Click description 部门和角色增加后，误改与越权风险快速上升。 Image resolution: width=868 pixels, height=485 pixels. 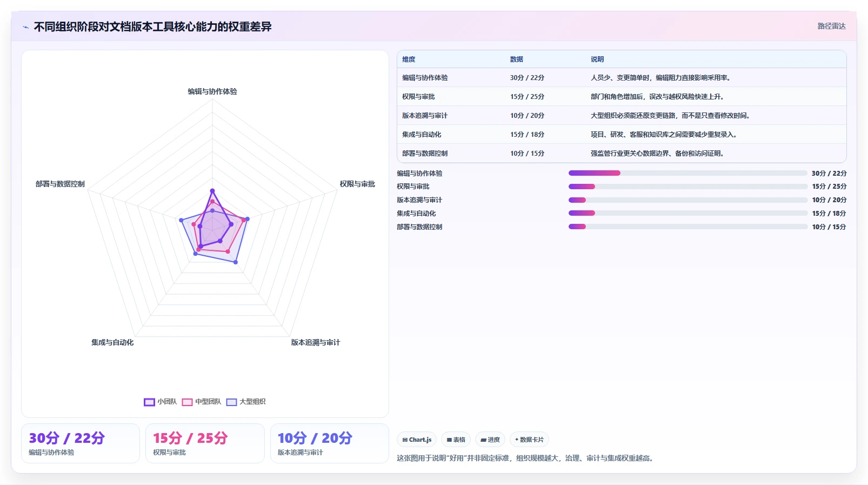click(658, 97)
